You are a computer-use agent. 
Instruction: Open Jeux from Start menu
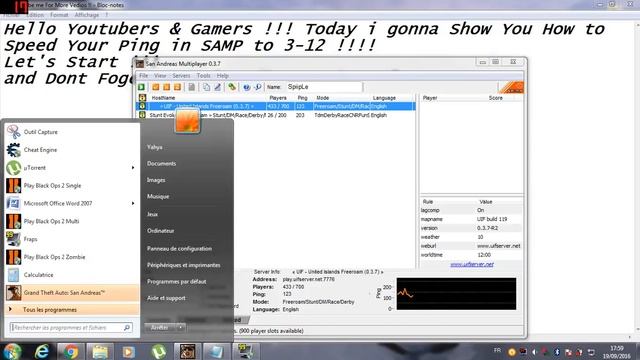[152, 214]
